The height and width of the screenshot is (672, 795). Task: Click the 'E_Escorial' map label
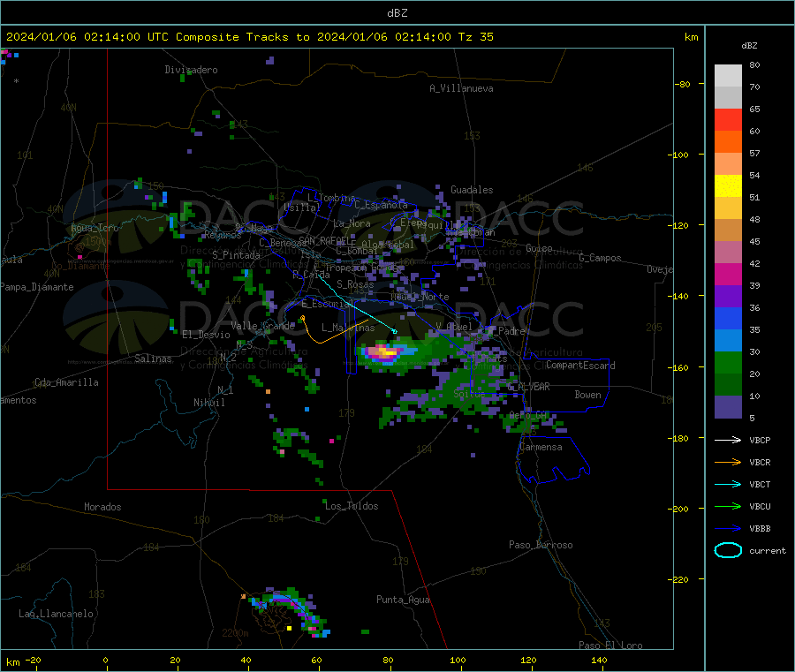click(327, 304)
